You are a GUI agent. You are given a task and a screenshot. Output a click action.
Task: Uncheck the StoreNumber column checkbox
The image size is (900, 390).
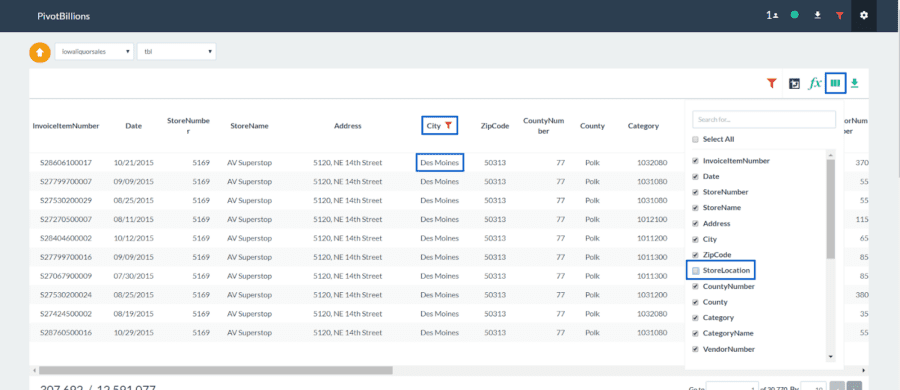696,192
